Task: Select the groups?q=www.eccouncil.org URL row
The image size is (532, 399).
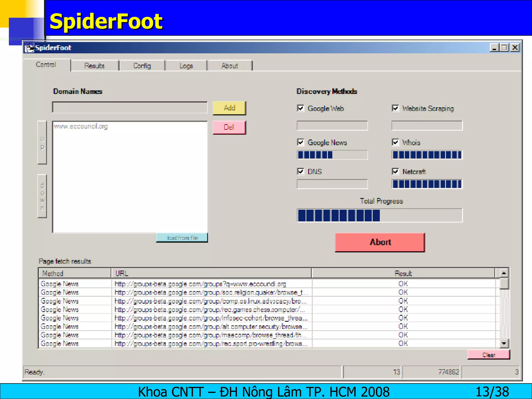Action: coord(267,284)
